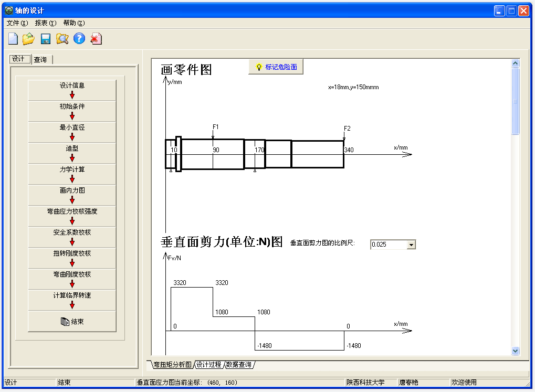Click the red X document icon
This screenshot has width=535, height=392.
[96, 38]
